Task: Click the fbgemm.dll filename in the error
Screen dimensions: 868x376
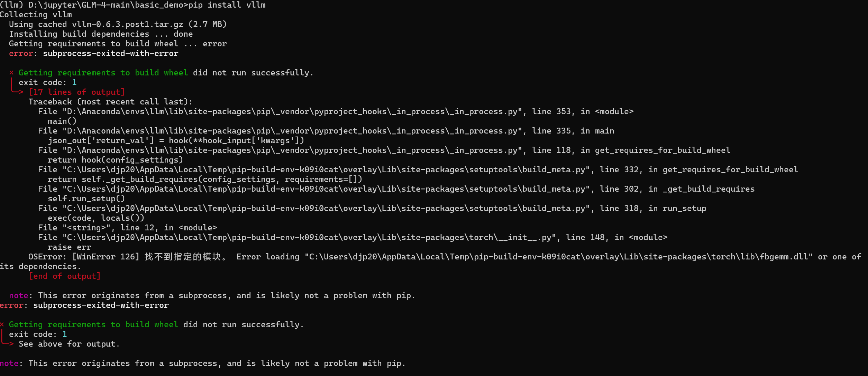Action: pos(786,257)
